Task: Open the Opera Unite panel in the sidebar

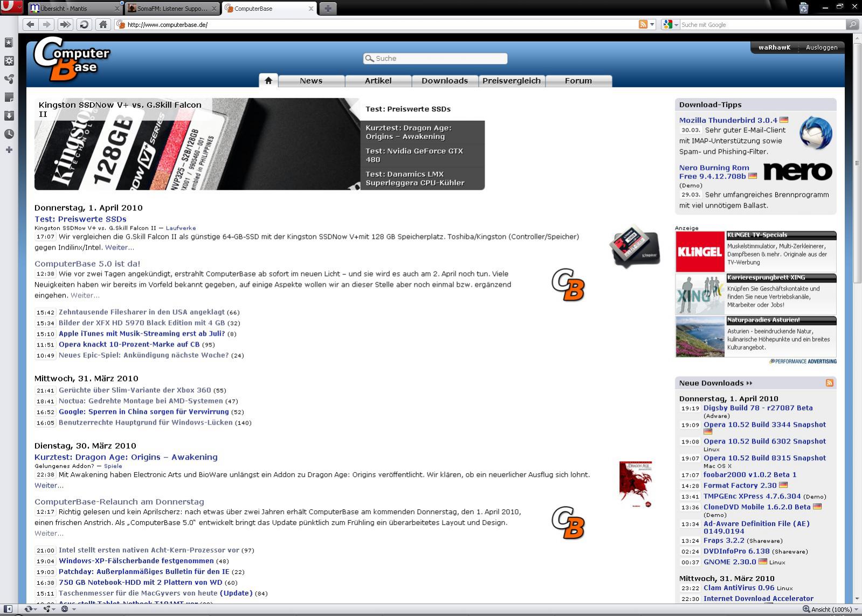Action: (x=9, y=79)
